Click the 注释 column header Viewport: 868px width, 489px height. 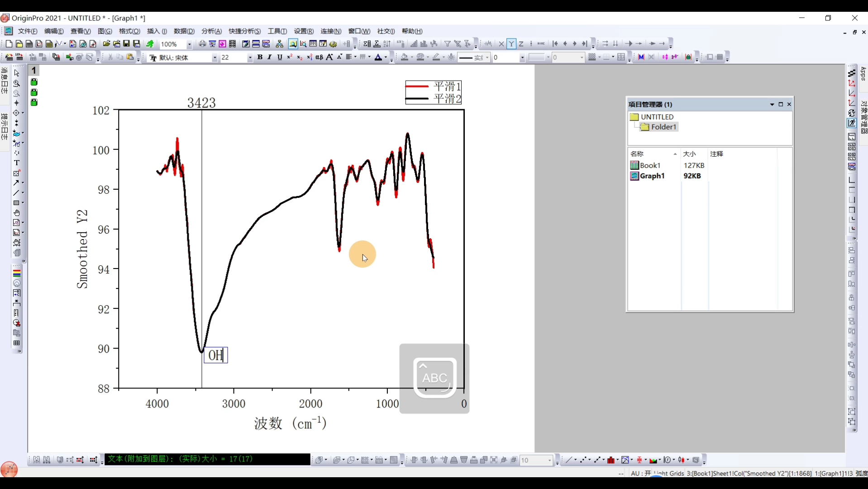click(742, 154)
